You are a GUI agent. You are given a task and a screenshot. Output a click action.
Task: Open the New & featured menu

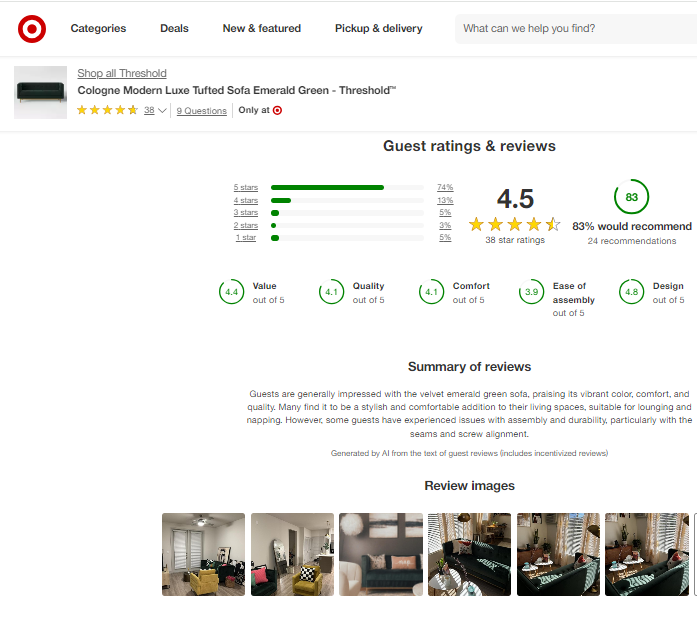(x=262, y=28)
